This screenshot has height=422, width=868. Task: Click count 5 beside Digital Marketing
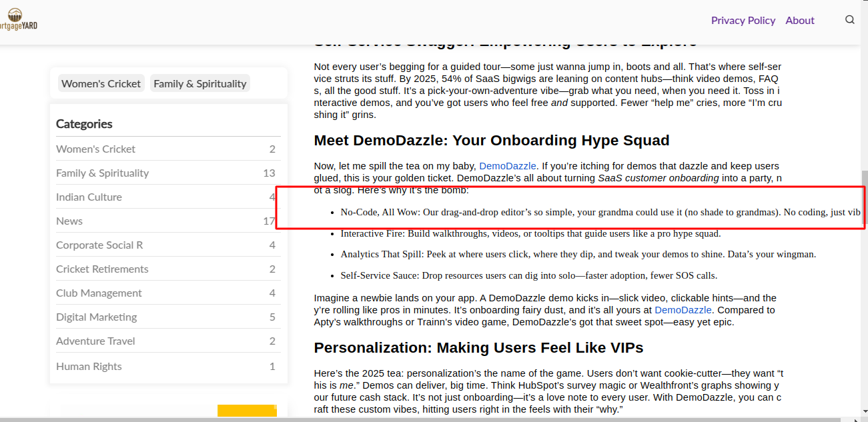point(272,317)
